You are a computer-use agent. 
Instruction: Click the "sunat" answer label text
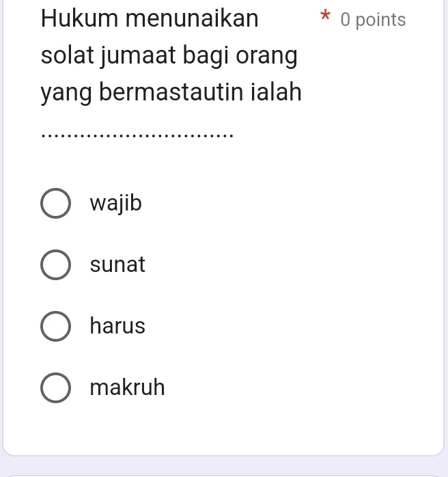coord(117,265)
